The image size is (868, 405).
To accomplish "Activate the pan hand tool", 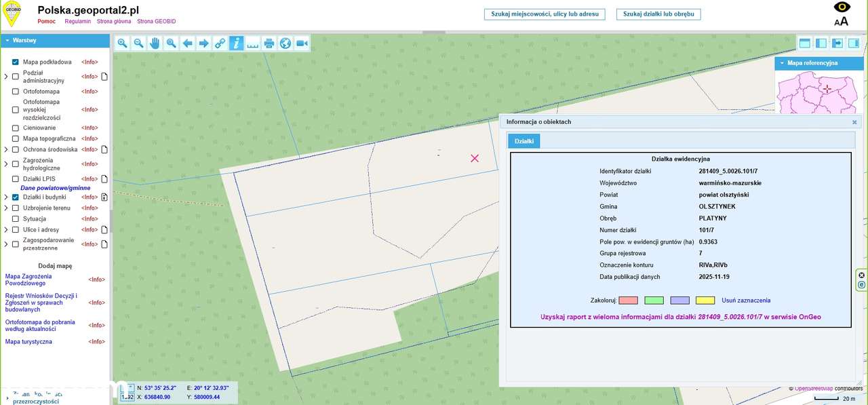I will [x=155, y=43].
